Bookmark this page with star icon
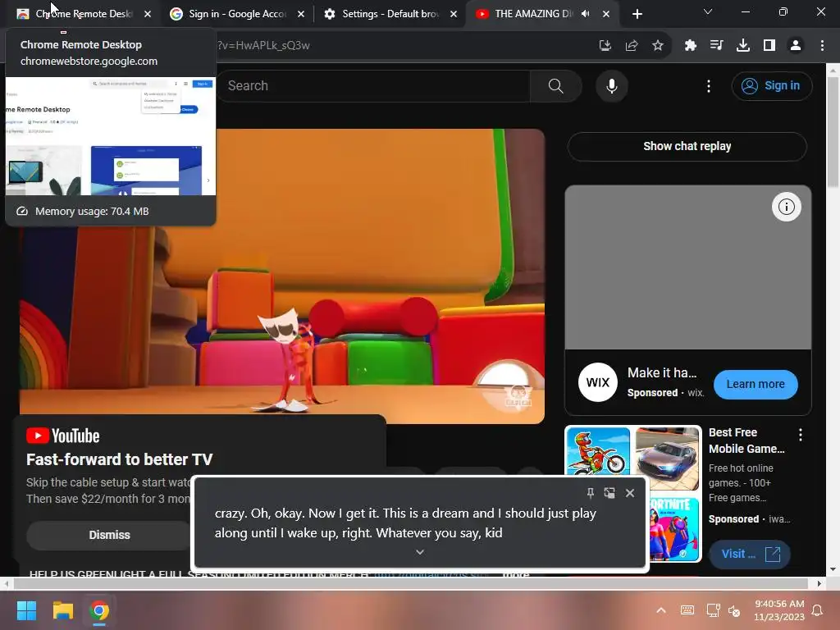Screen dimensions: 840x630 point(658,46)
